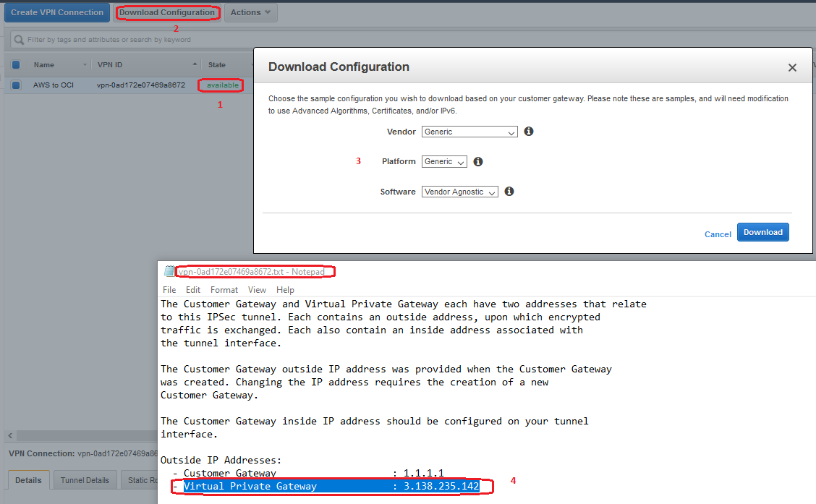Click the available state label

(223, 85)
